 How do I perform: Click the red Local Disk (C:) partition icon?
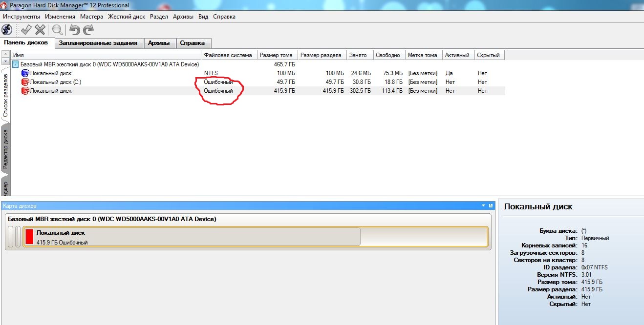click(25, 82)
